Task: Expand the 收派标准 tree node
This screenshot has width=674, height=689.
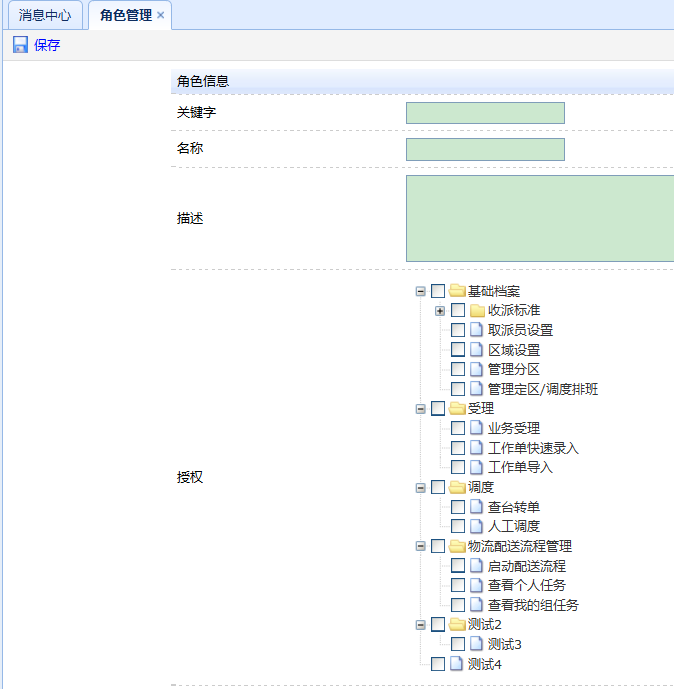Action: pos(440,311)
